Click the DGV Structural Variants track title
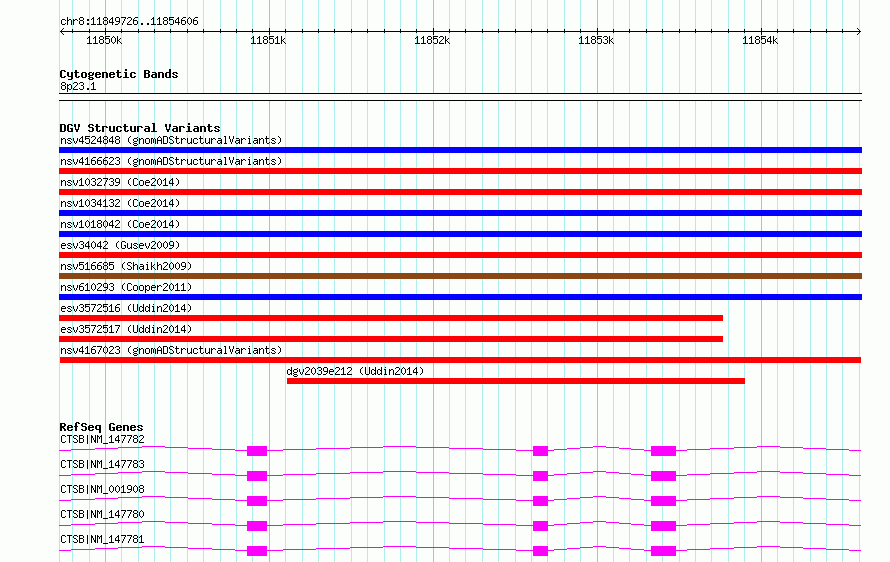 [x=140, y=128]
